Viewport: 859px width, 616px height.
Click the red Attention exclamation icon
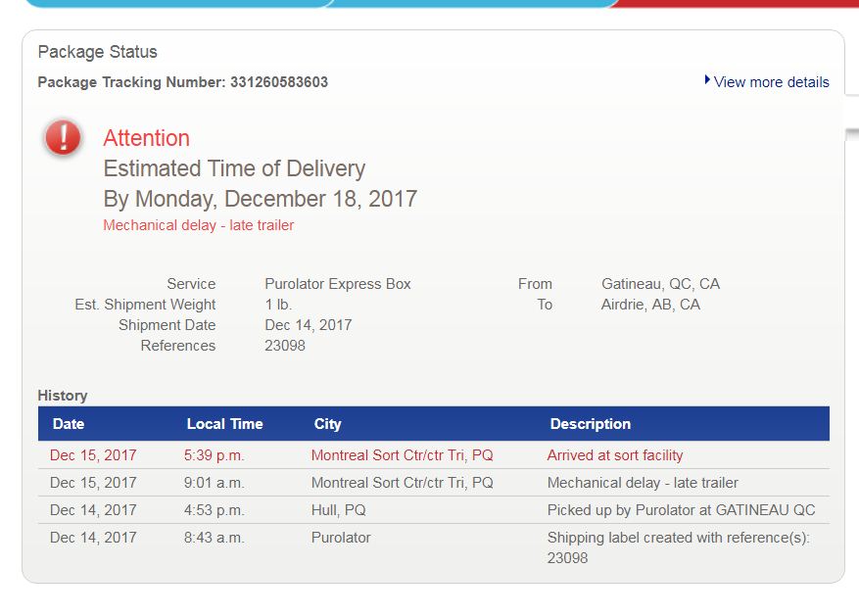pos(63,137)
